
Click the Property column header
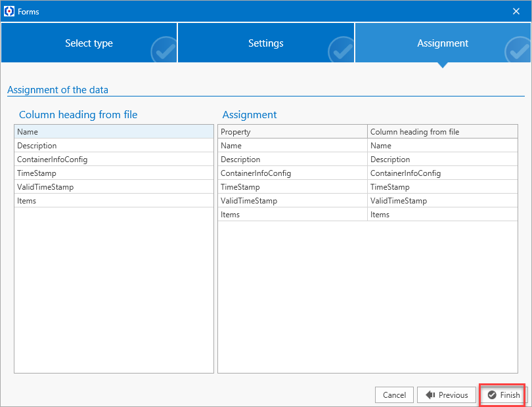coord(292,131)
